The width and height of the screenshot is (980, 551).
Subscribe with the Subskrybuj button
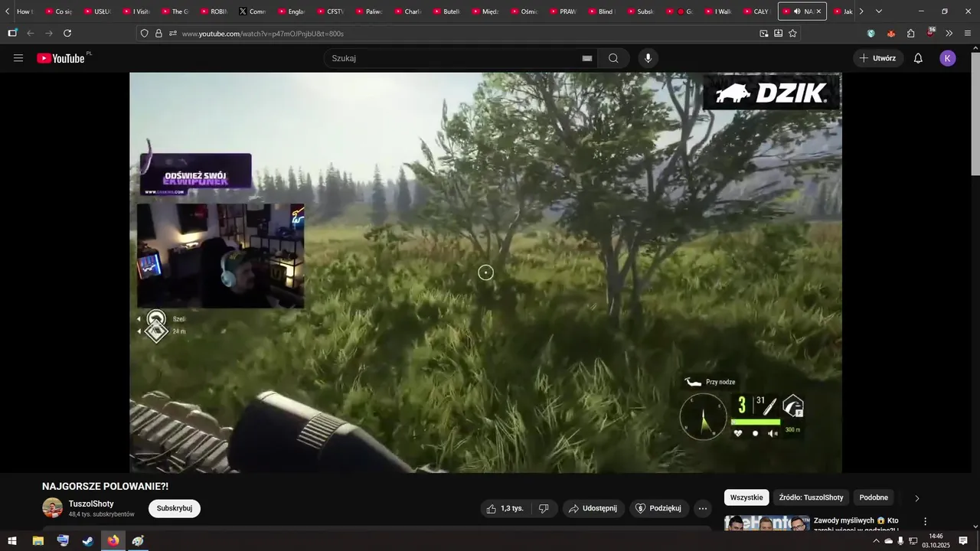pyautogui.click(x=175, y=508)
